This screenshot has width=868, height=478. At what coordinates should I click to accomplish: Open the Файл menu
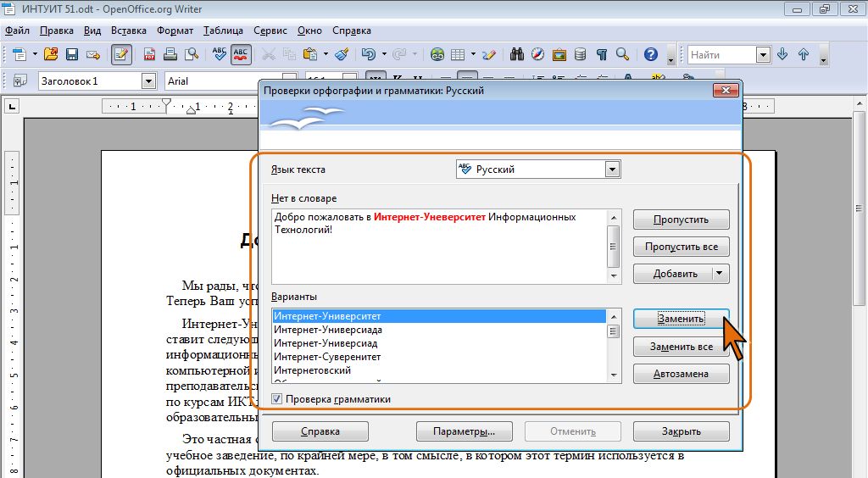pyautogui.click(x=17, y=31)
